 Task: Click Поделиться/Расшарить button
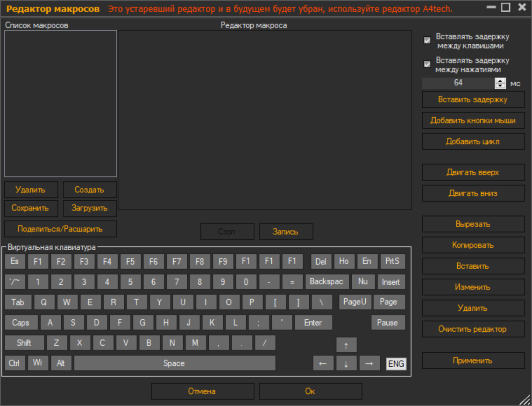coord(60,229)
